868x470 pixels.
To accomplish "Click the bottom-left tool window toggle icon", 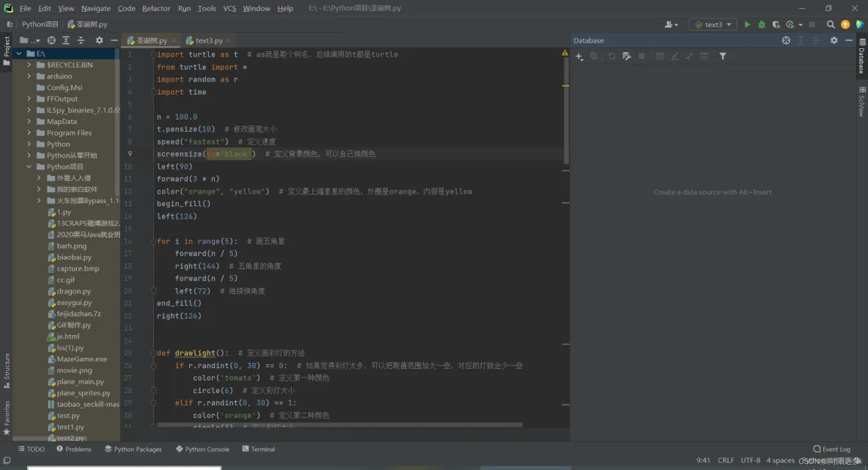I will coord(7,460).
